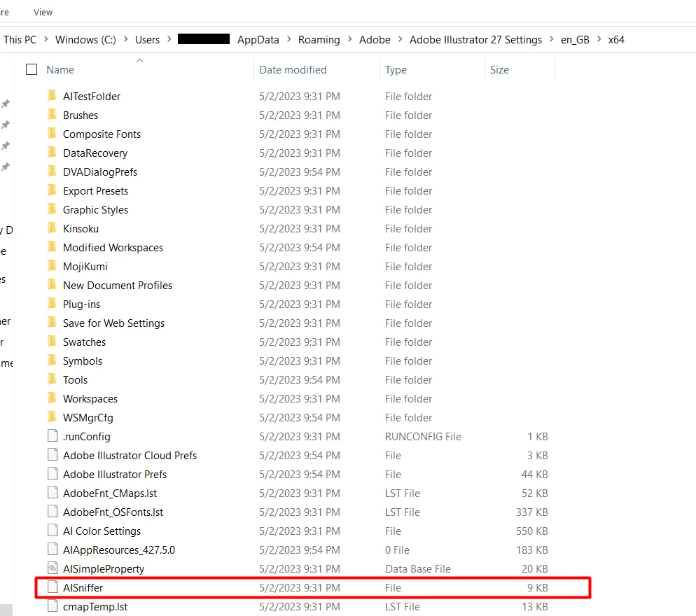Click the Adobe Illustrator Prefs file icon

53,473
